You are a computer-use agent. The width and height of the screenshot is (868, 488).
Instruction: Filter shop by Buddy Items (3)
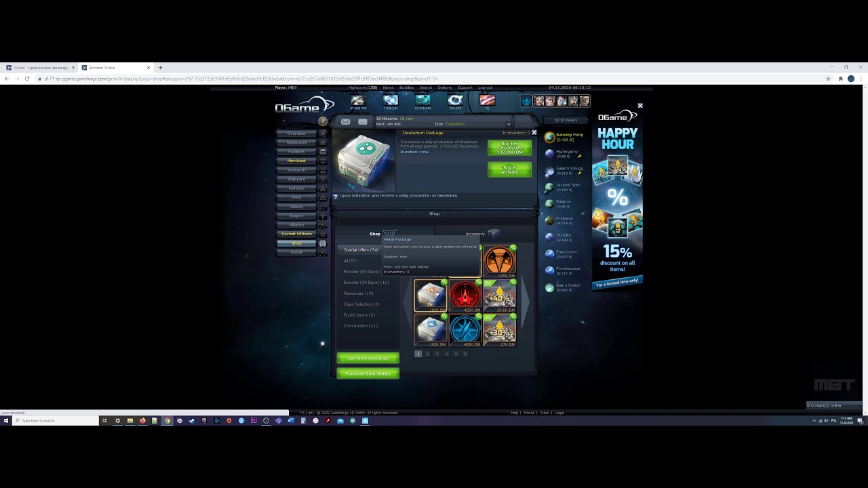coord(359,315)
